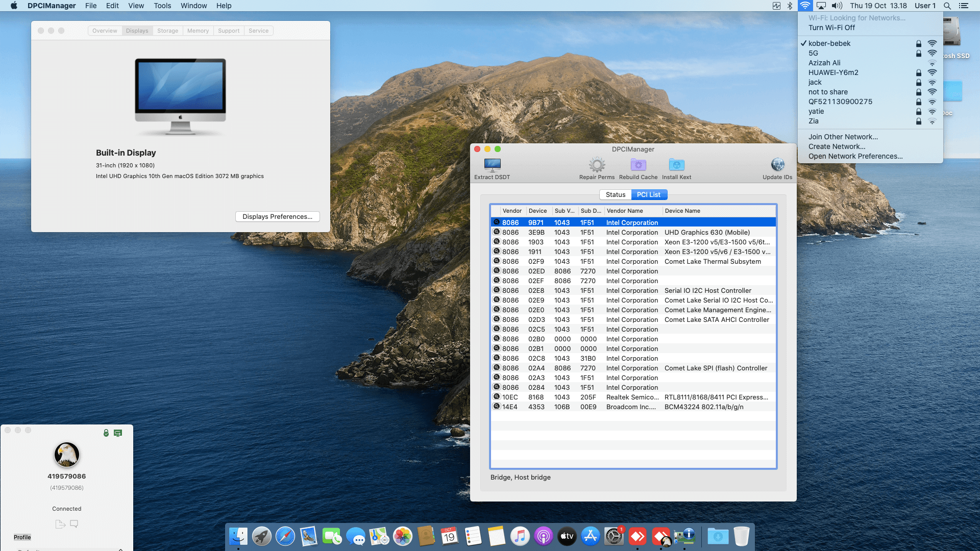980x551 pixels.
Task: Open Network Preferences from Wi-Fi menu
Action: [870, 156]
